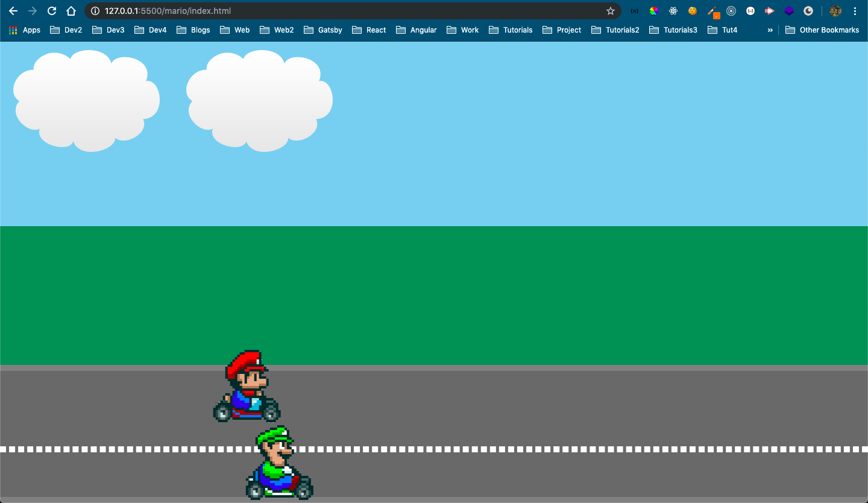This screenshot has height=503, width=868.
Task: Click the Luigi kart sprite
Action: pyautogui.click(x=279, y=463)
